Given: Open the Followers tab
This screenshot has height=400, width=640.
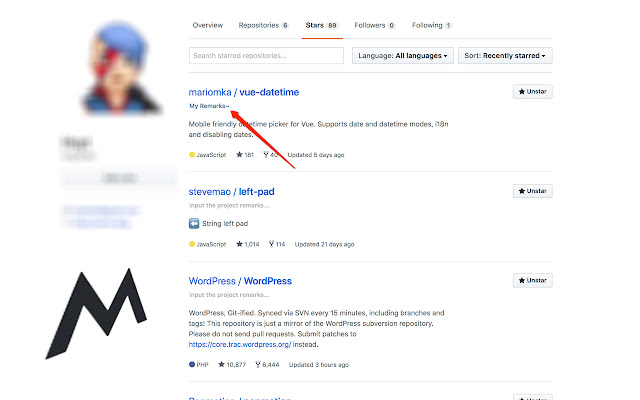Looking at the screenshot, I should click(x=375, y=25).
